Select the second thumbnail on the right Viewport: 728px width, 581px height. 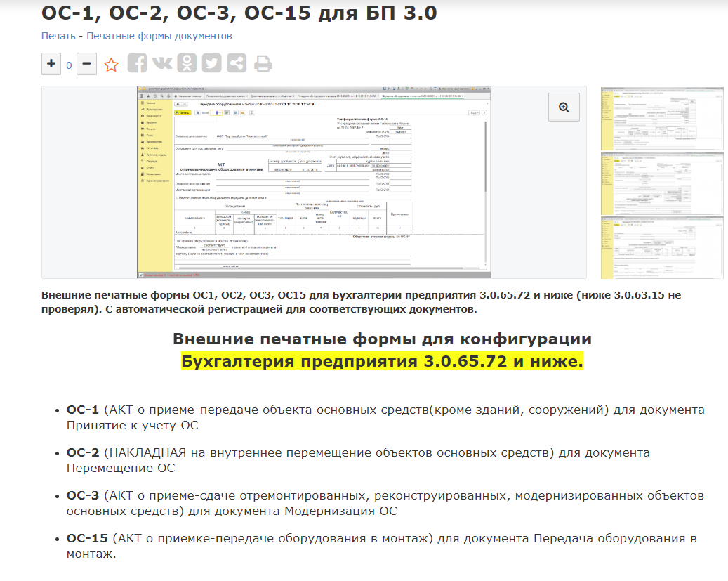(x=662, y=183)
